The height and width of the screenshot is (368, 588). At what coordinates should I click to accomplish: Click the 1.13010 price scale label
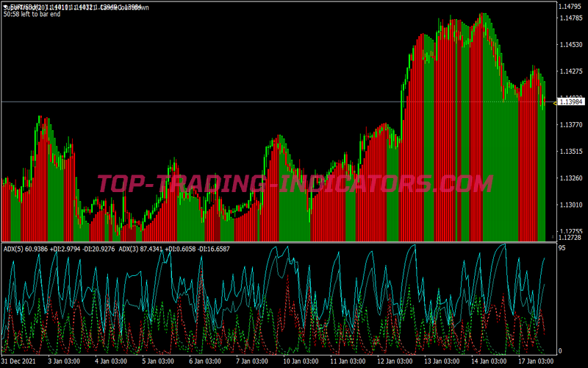click(x=571, y=205)
